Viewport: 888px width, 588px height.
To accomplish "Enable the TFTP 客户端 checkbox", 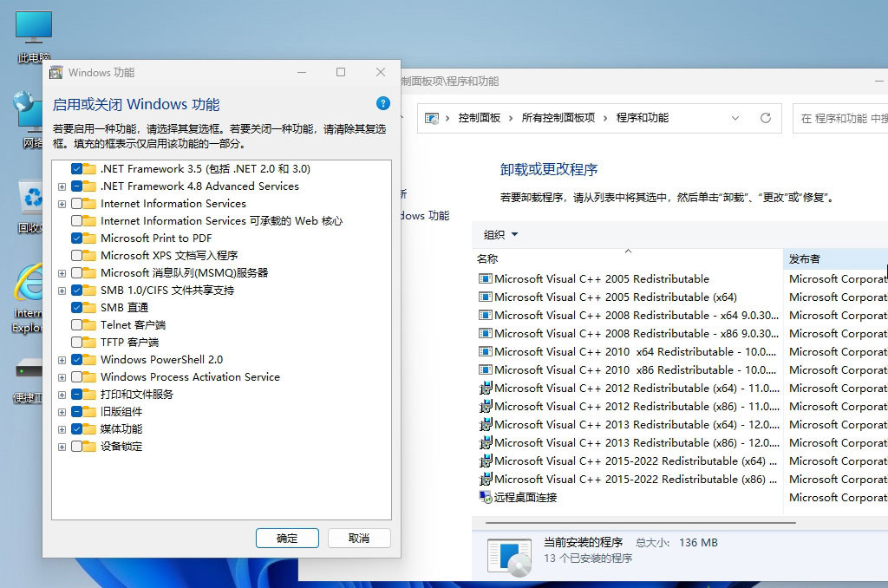I will pyautogui.click(x=77, y=342).
